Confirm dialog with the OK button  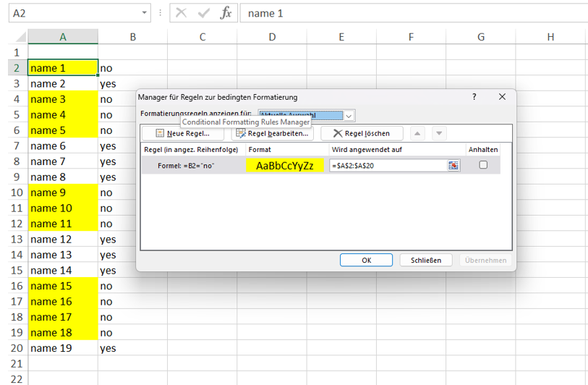coord(367,260)
